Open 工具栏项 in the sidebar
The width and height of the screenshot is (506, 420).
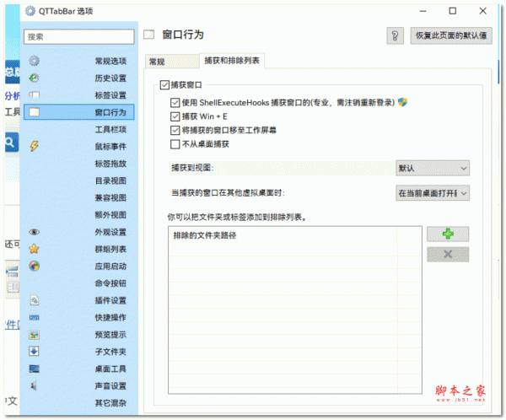110,129
